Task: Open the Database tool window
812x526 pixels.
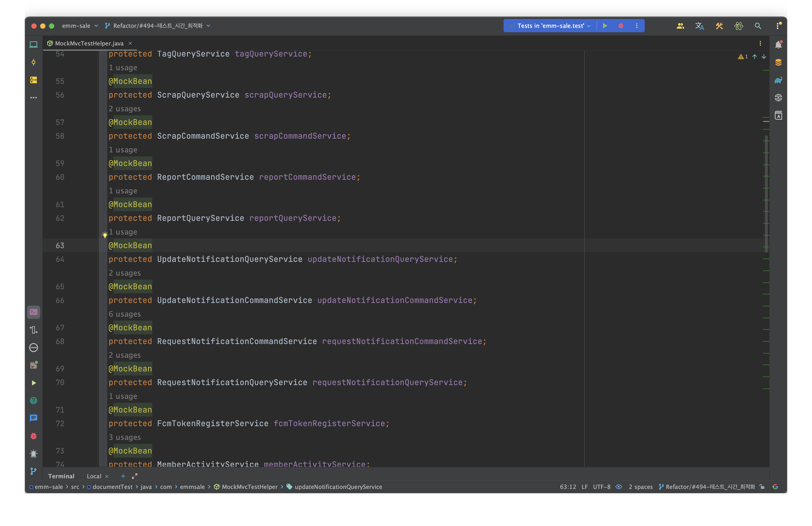Action: (x=778, y=62)
